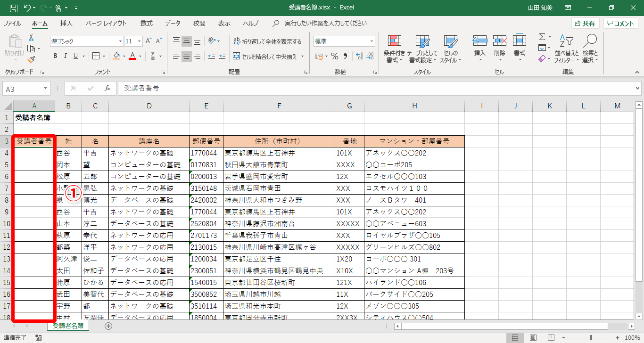Click the 実行したい作業を入力してください search box
Screen dimensions: 644x343
[x=325, y=23]
